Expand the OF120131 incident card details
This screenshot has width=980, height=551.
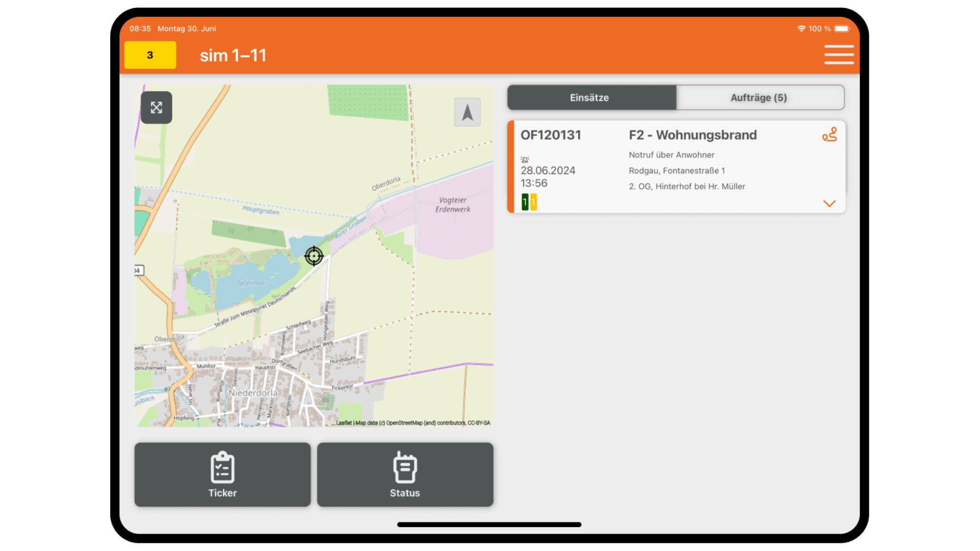[x=829, y=203]
